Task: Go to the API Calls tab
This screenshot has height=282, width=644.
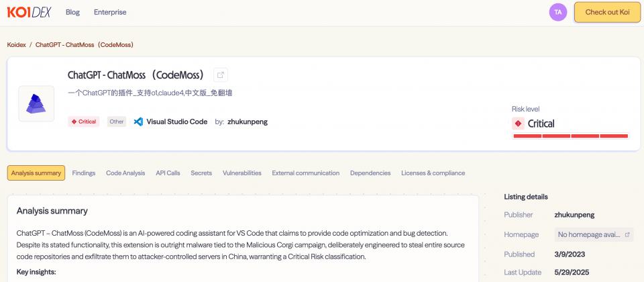Action: click(x=168, y=173)
